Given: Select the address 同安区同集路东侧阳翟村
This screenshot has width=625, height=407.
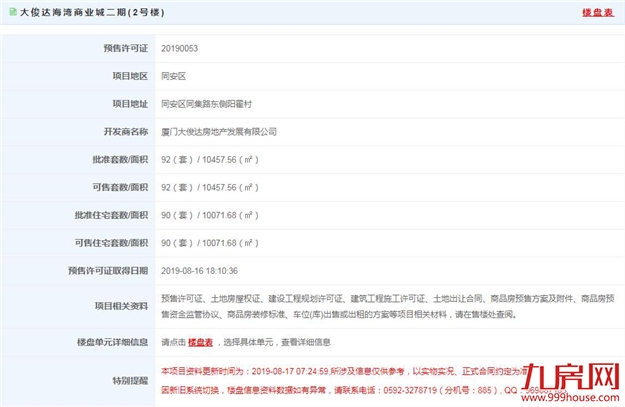Looking at the screenshot, I should (206, 104).
